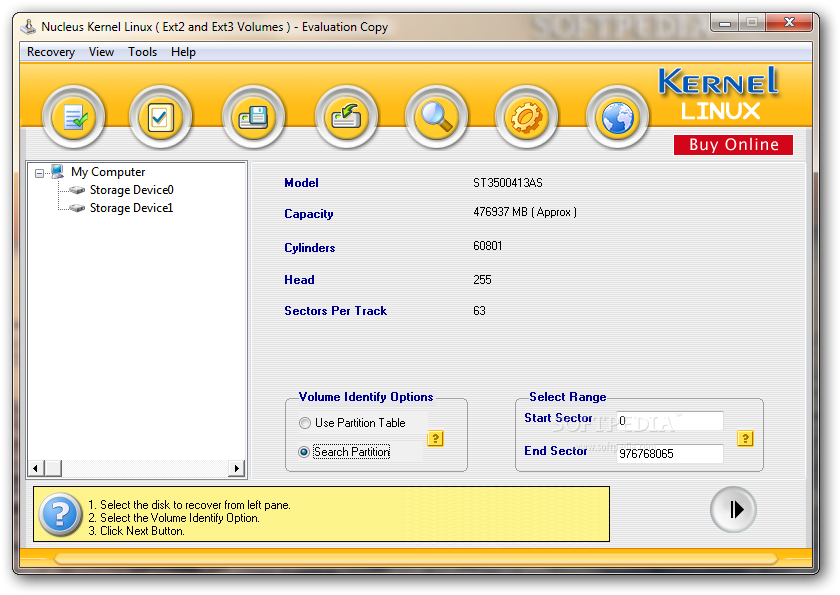Click the checkbox selection toolbar icon
The height and width of the screenshot is (595, 840).
pyautogui.click(x=160, y=117)
